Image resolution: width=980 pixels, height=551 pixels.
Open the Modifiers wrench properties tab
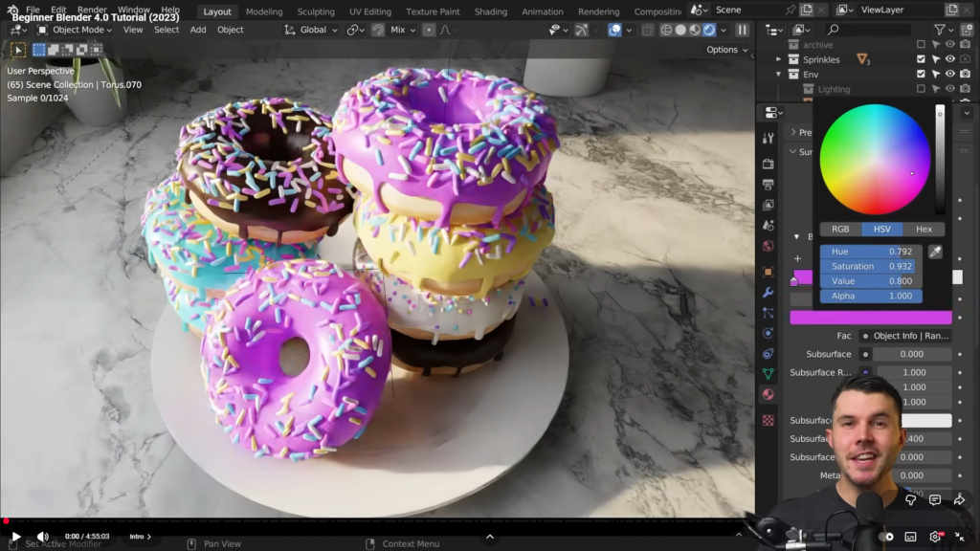coord(768,292)
